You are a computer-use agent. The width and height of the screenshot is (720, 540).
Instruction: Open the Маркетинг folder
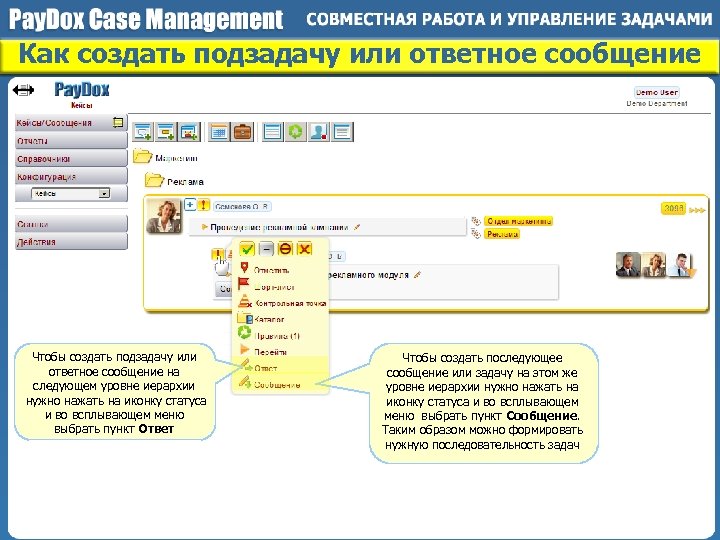click(166, 158)
